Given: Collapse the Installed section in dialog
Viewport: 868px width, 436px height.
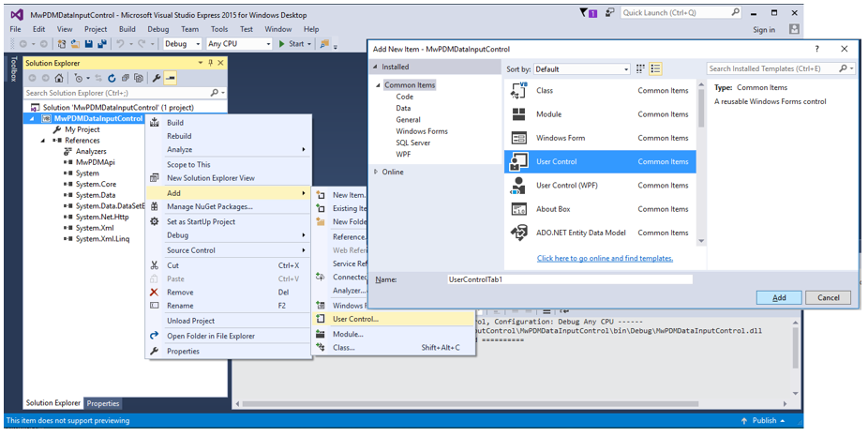Looking at the screenshot, I should pos(375,67).
